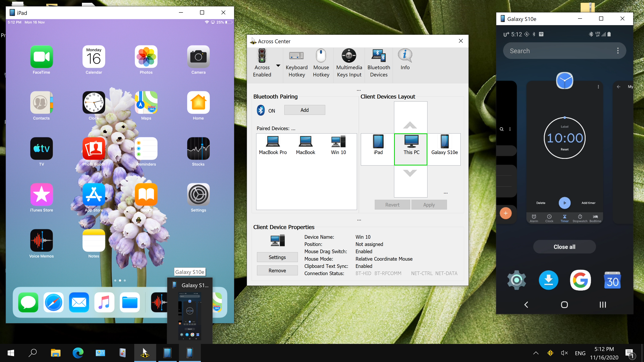Select MacBook Pro paired device
Screen dimensions: 644x362
(273, 145)
